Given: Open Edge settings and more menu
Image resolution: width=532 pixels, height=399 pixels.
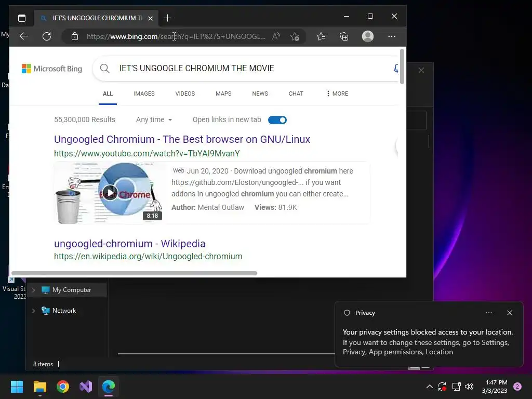Looking at the screenshot, I should 392,36.
